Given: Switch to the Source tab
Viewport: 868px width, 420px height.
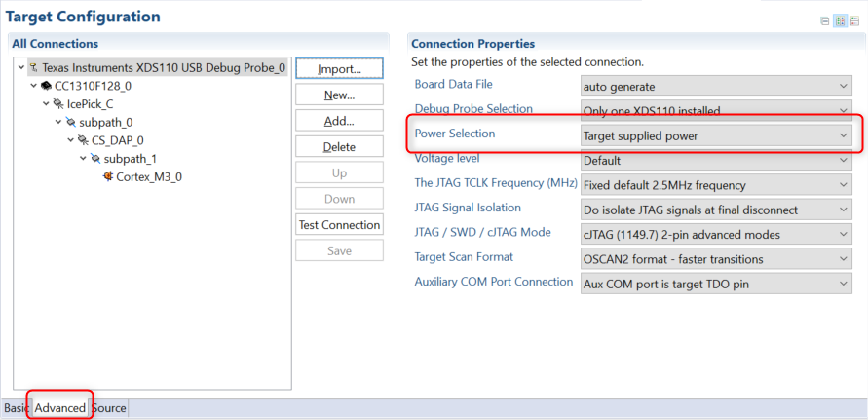Looking at the screenshot, I should tap(108, 408).
